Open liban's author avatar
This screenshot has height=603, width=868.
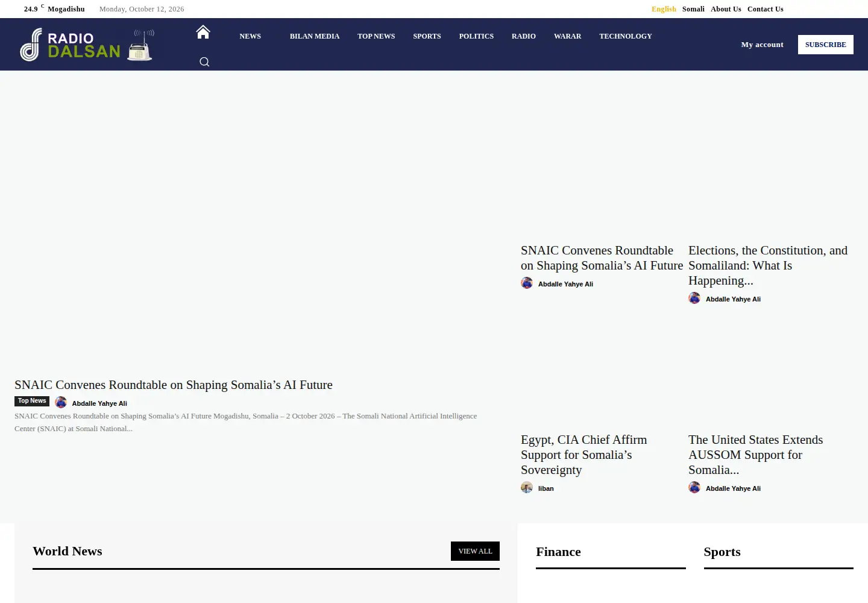527,487
